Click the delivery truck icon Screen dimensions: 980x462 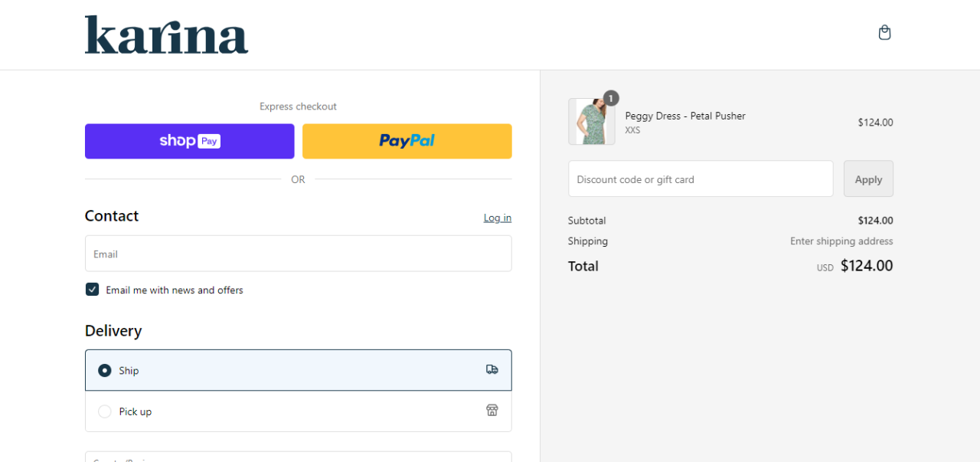coord(492,370)
